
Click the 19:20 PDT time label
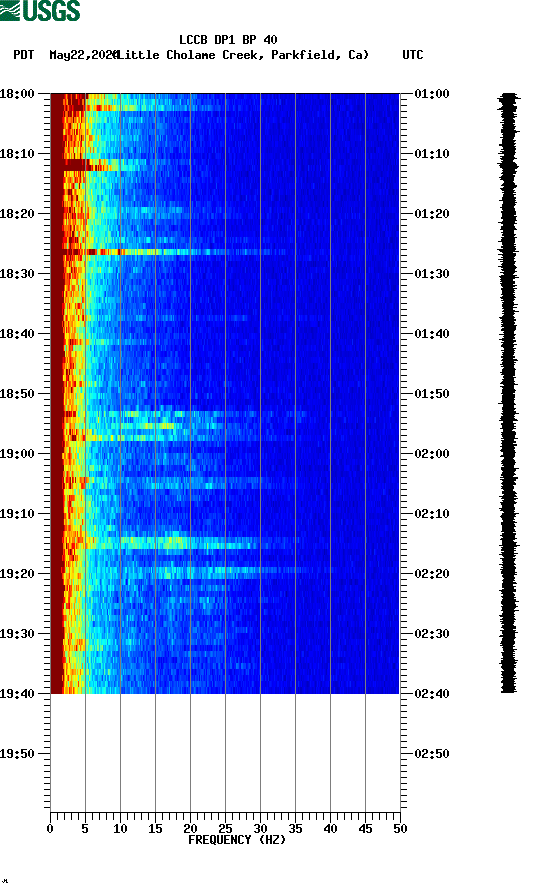click(17, 573)
